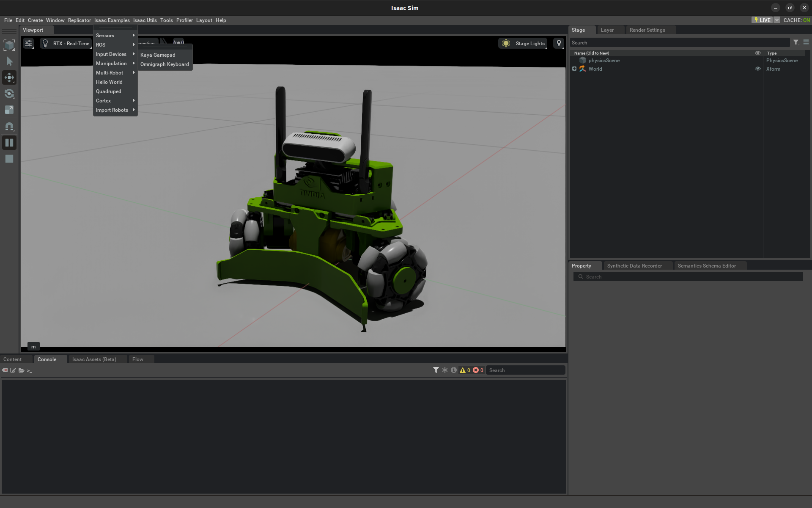This screenshot has height=508, width=812.
Task: Toggle the magnet snap tool
Action: point(9,126)
